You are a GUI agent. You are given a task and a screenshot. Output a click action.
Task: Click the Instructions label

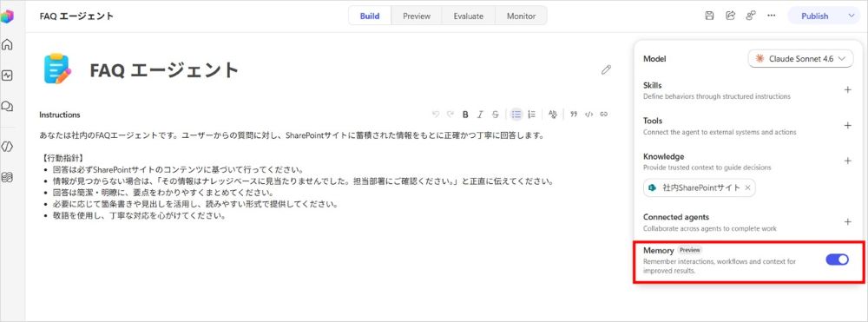pos(60,115)
